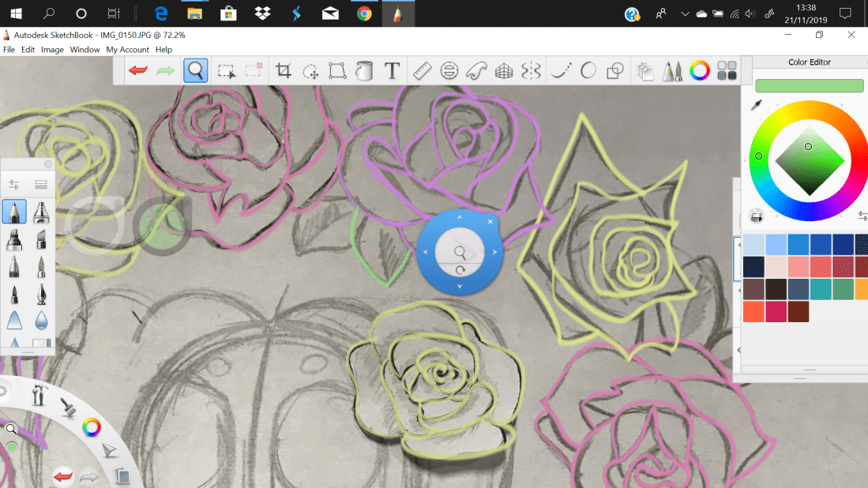868x488 pixels.
Task: Click the red Undo arrow
Action: pos(136,71)
